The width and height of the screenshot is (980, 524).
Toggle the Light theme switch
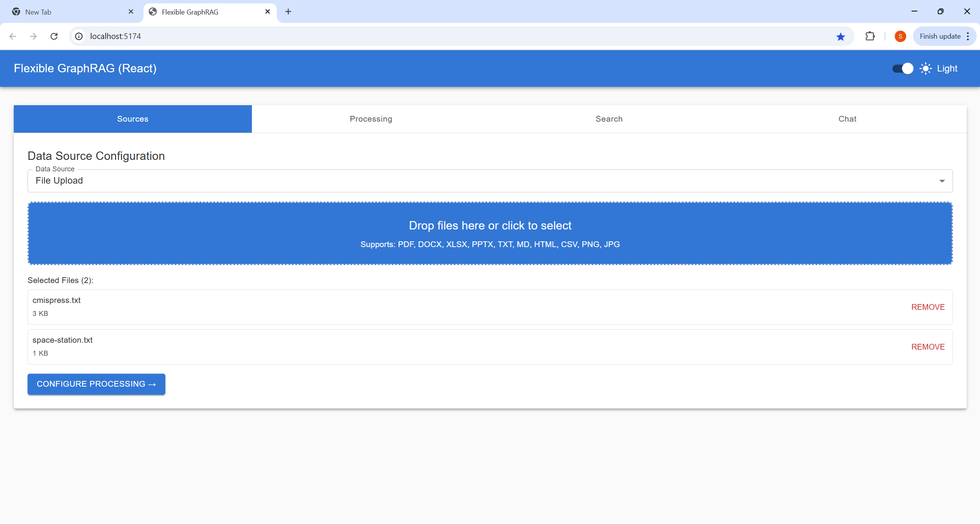click(902, 68)
